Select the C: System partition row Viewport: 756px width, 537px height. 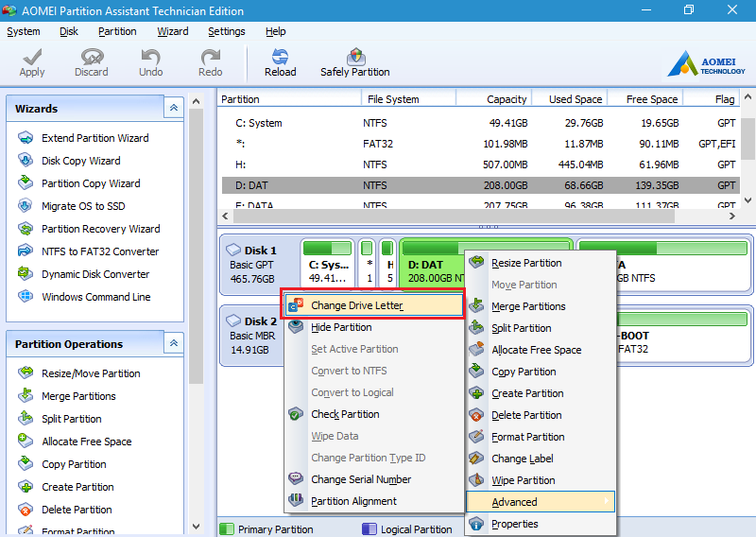coord(481,123)
